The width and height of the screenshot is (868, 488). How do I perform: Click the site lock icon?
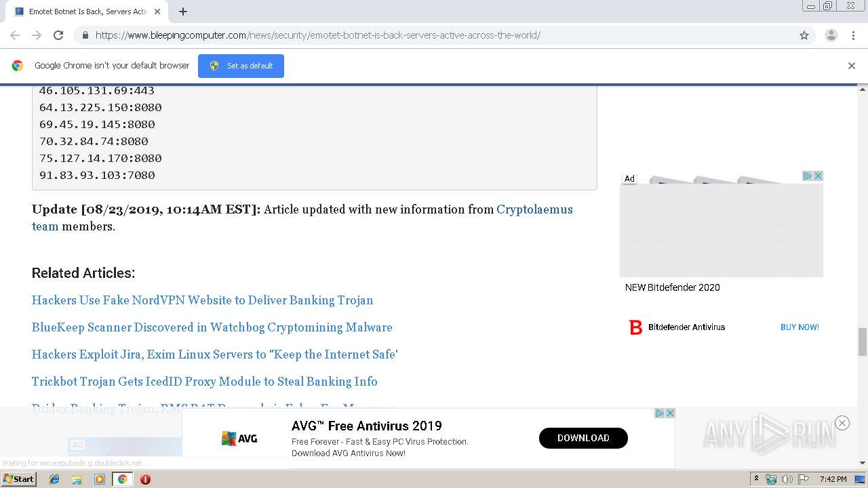click(x=85, y=35)
